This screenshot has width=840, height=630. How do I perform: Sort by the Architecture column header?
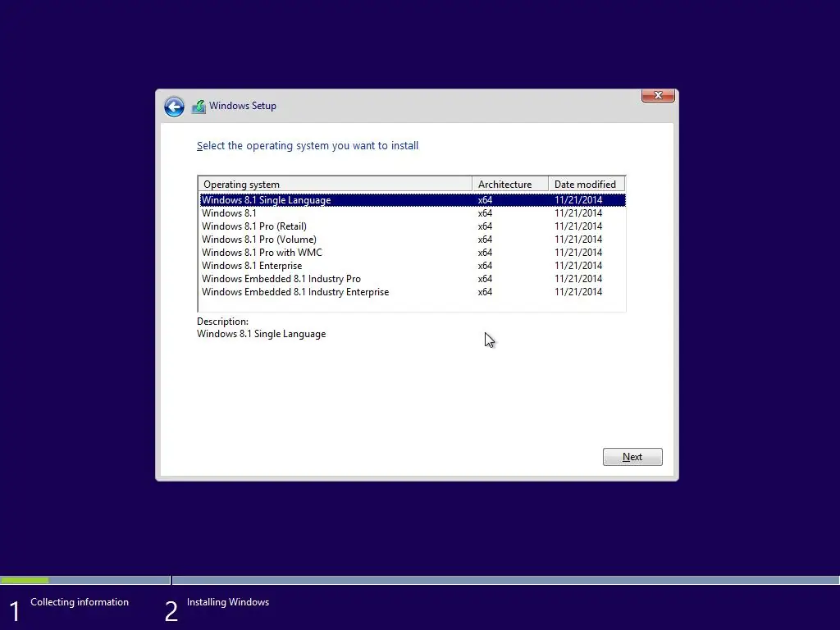[508, 183]
